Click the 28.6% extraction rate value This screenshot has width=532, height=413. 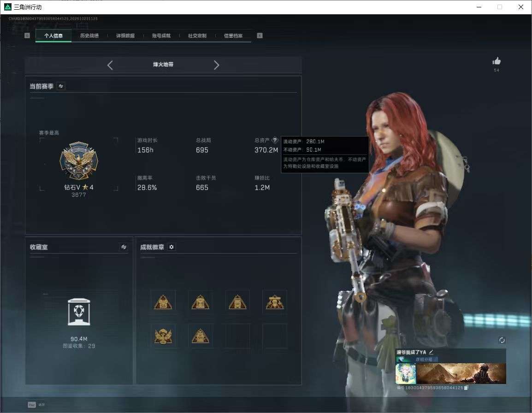coord(147,187)
